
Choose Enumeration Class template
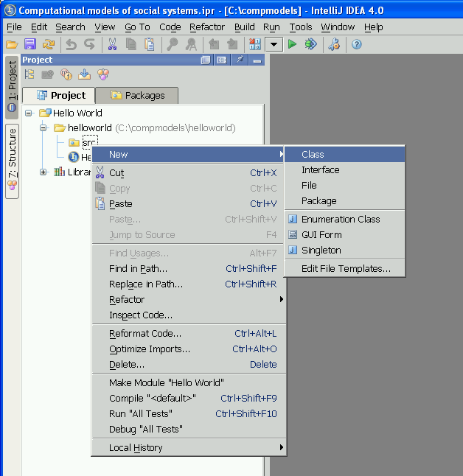345,219
